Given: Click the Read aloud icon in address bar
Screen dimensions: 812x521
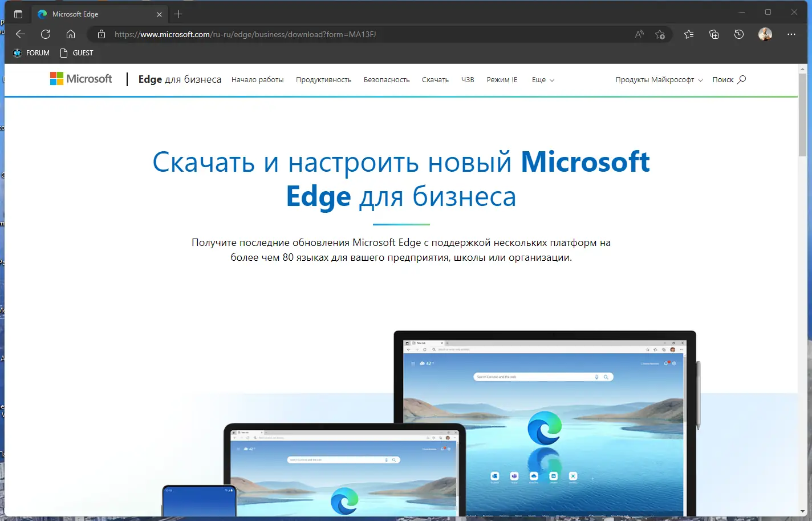Looking at the screenshot, I should 640,34.
